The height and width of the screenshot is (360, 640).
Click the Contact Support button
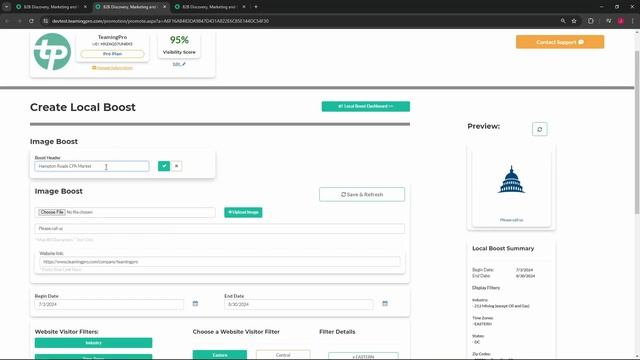click(560, 42)
